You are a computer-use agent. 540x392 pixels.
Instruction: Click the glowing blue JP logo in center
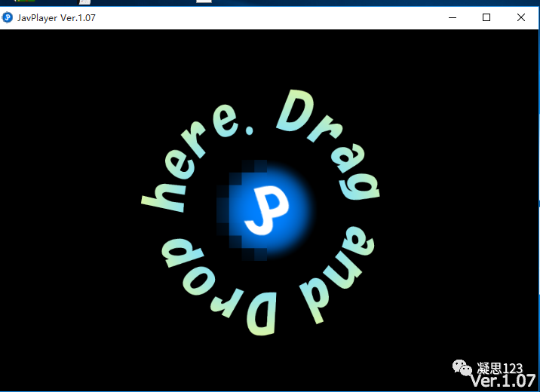coord(265,210)
